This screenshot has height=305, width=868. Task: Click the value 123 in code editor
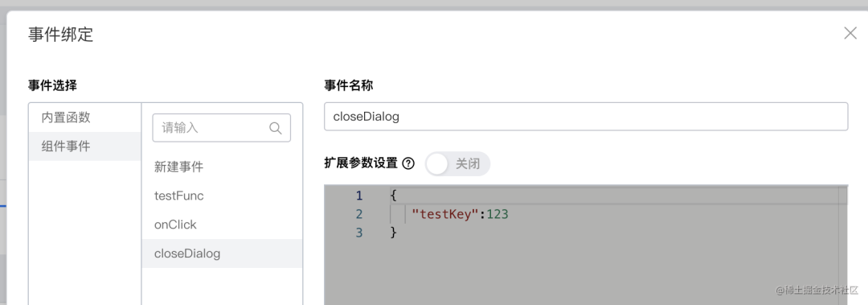click(497, 214)
